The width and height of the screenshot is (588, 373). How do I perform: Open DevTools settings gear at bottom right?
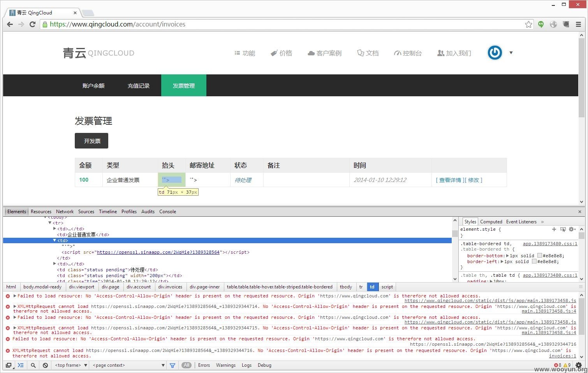[579, 365]
